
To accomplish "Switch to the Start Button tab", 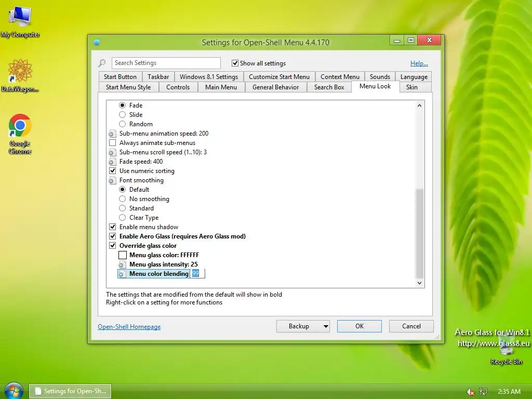I will click(x=120, y=77).
